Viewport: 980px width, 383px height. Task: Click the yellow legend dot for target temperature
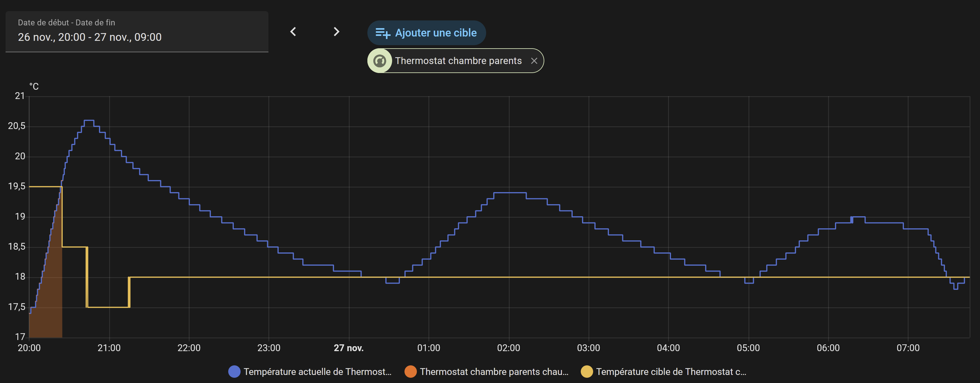click(587, 372)
